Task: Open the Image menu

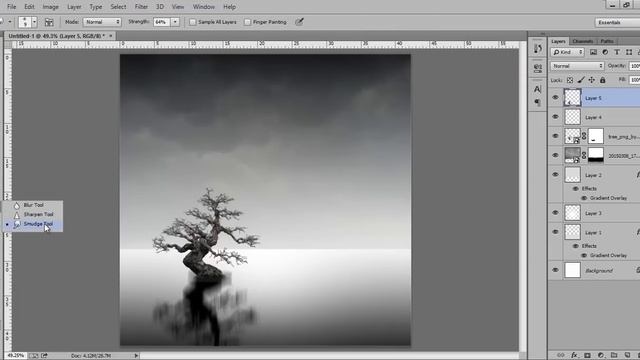Action: tap(50, 7)
